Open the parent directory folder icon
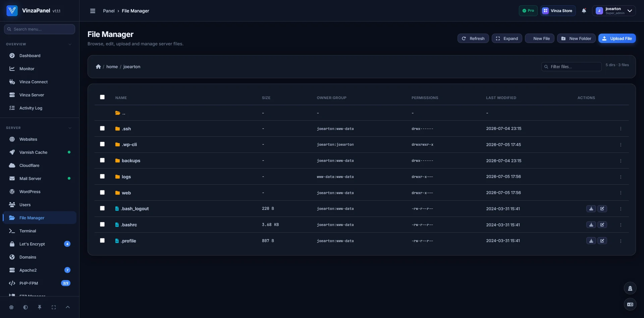 click(118, 113)
